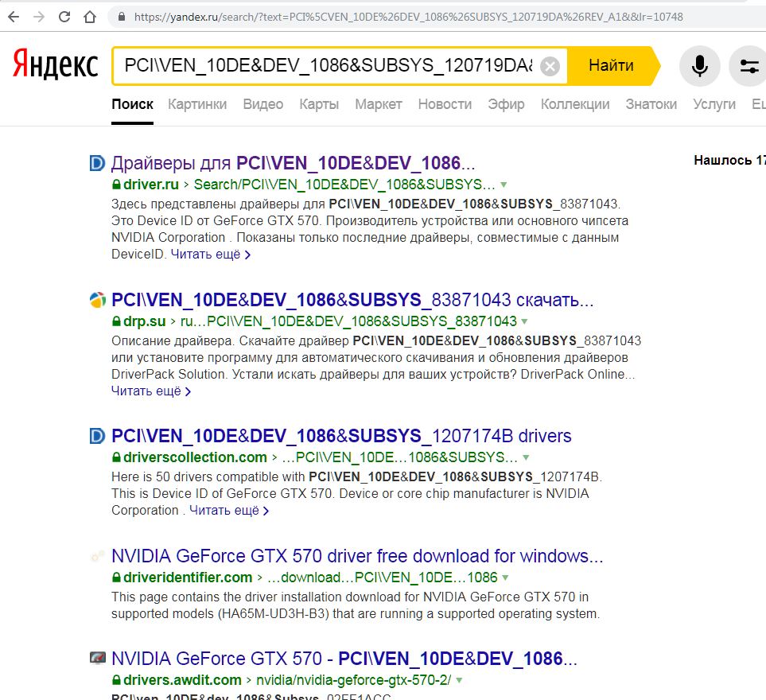
Task: Click the driver.ru breadcrumb path 'Search/PCI\VEN_10DE...'
Action: point(344,185)
